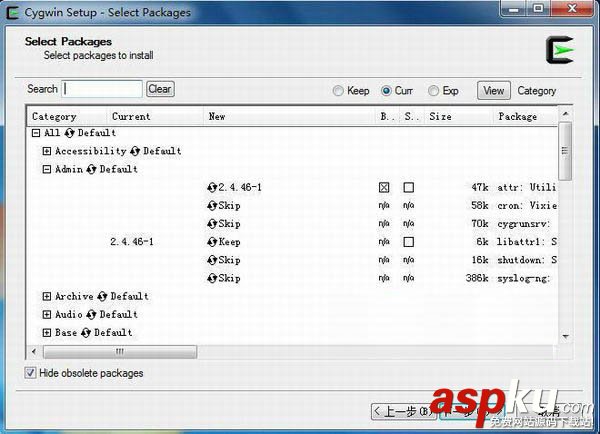Expand the Base category
600x434 pixels.
47,333
